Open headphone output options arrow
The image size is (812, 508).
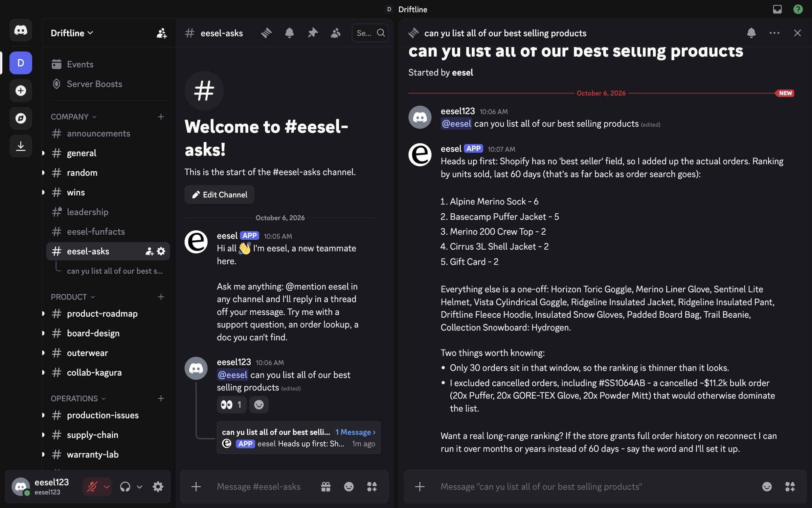pyautogui.click(x=139, y=487)
